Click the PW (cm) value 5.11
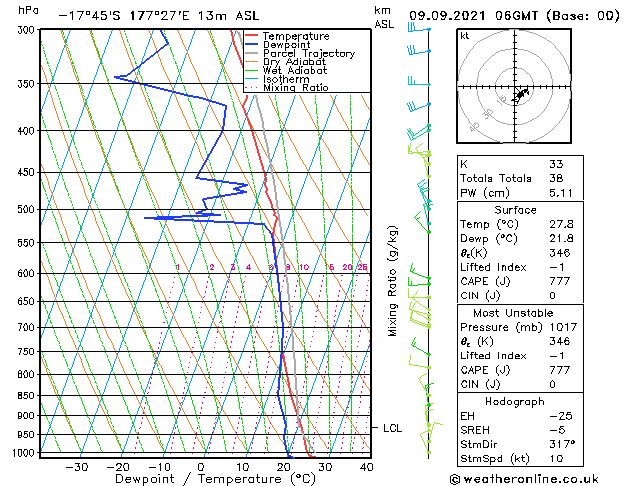 (561, 193)
